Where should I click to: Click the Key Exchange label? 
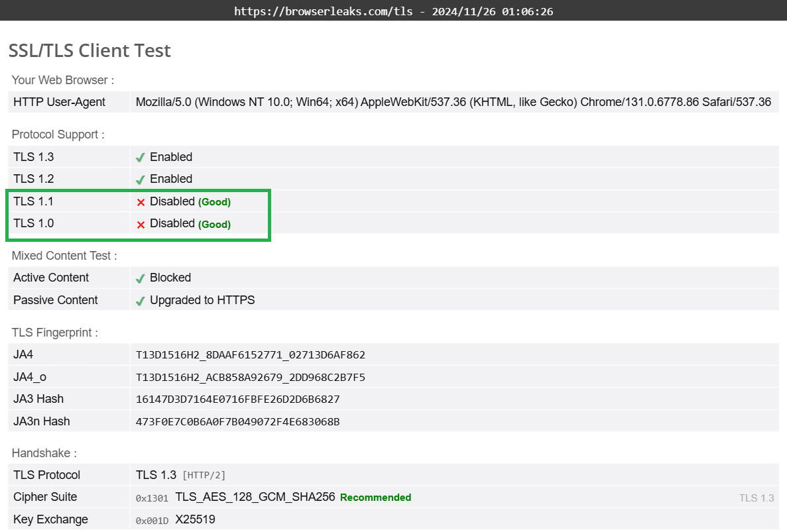pos(50,519)
